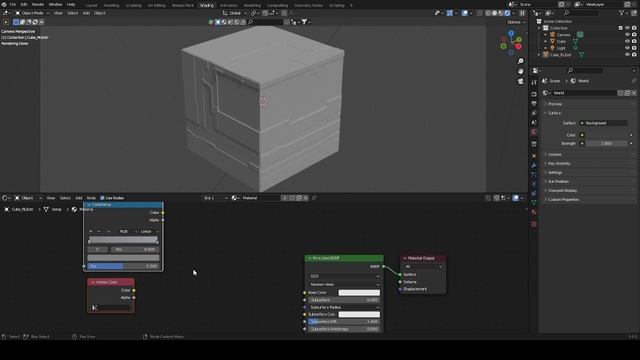Select material preview shading sphere
This screenshot has height=360, width=640.
501,13
